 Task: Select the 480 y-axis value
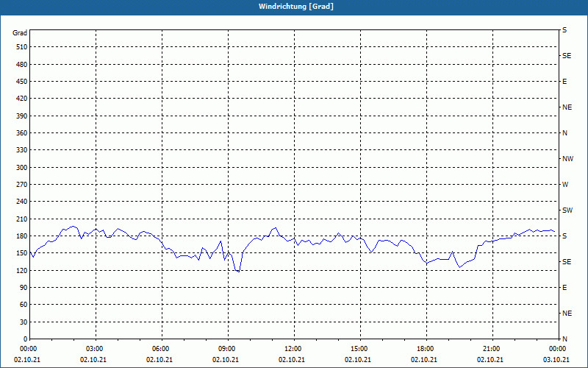tap(22, 65)
